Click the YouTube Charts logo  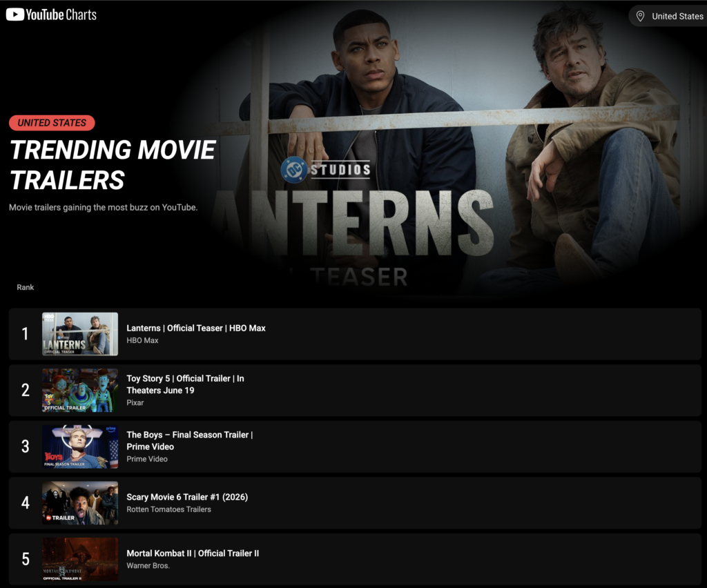(x=51, y=15)
